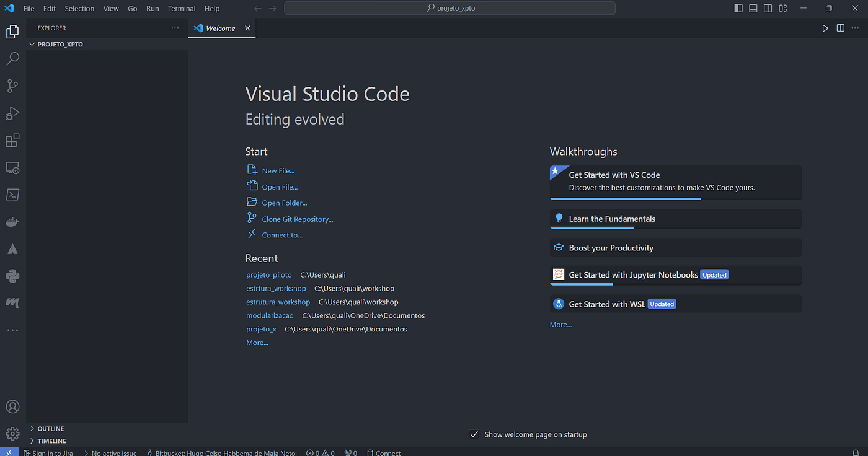This screenshot has width=868, height=456.
Task: Close the Welcome tab
Action: (x=247, y=28)
